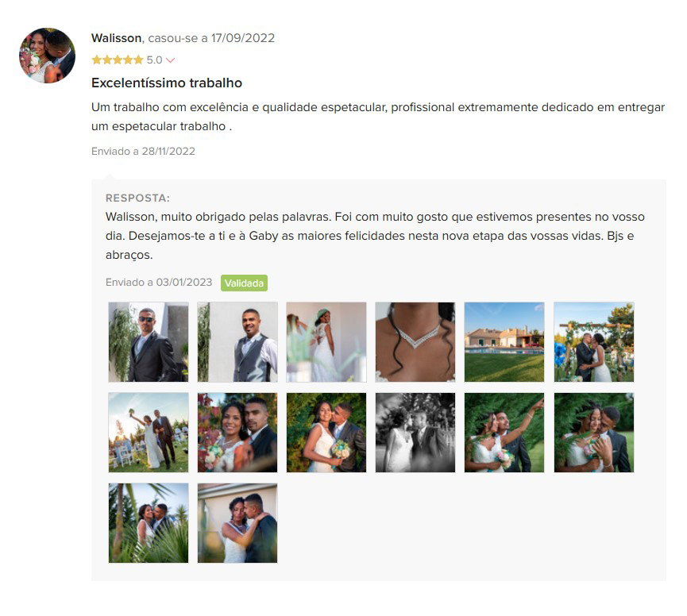Open photo of couple behind palm leaves

point(149,523)
